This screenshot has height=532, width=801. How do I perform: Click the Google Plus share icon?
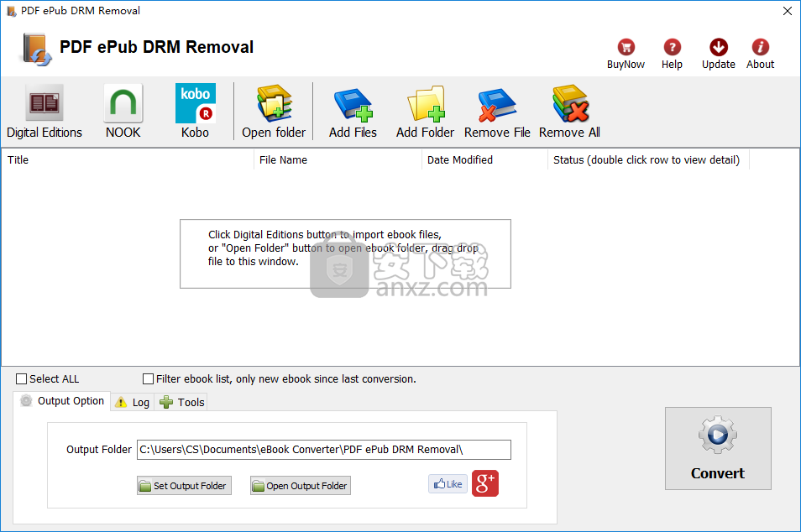(x=484, y=483)
